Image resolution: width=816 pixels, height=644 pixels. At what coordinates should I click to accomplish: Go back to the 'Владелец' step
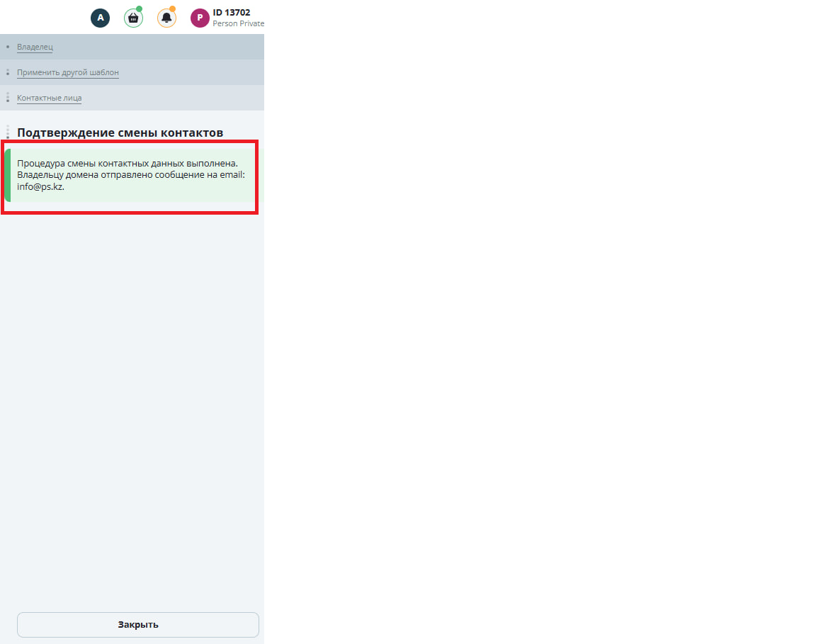(x=35, y=47)
